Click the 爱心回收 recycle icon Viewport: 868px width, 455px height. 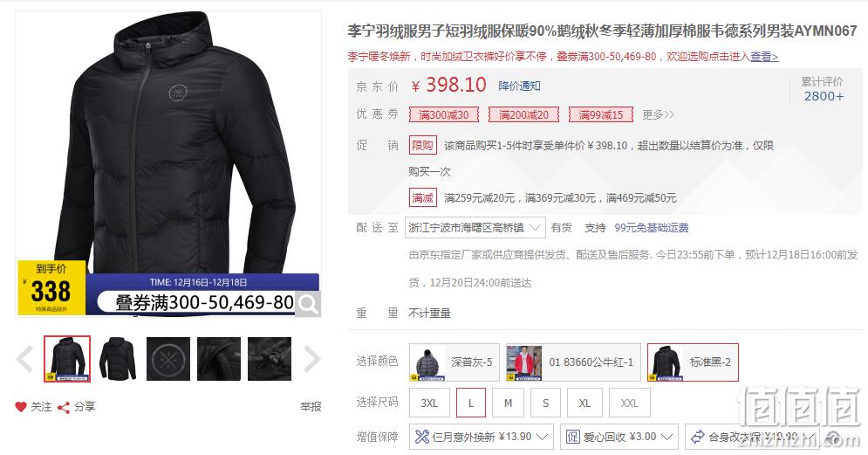point(572,437)
